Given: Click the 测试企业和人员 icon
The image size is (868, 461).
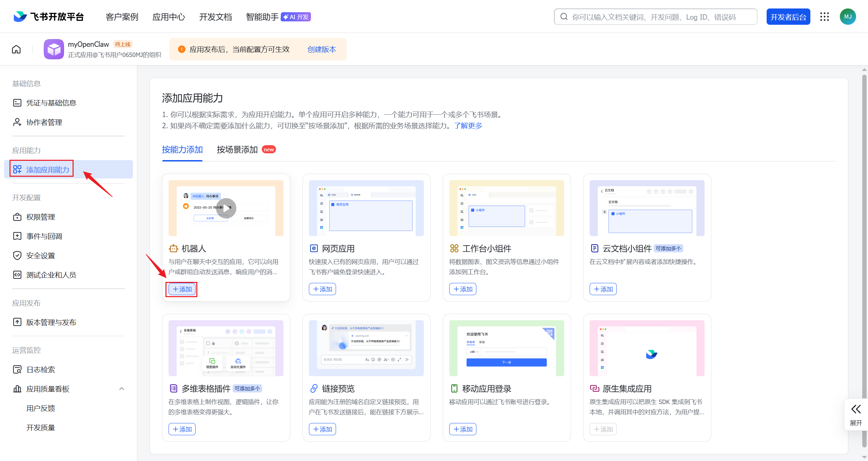Looking at the screenshot, I should [x=17, y=275].
